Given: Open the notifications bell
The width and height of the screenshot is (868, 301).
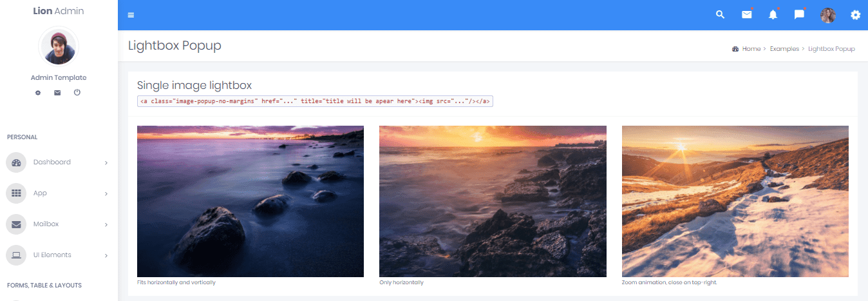Looking at the screenshot, I should pos(773,15).
